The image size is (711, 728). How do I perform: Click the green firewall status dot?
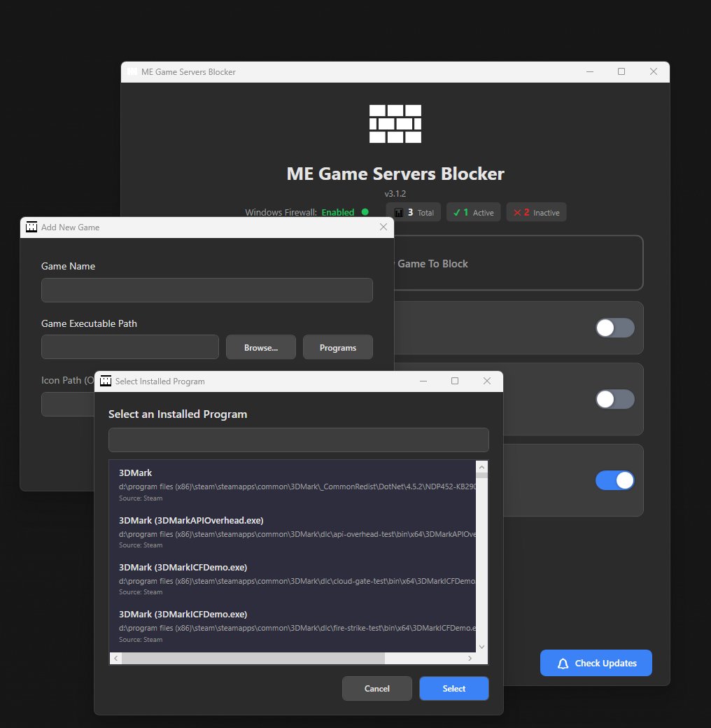click(365, 212)
